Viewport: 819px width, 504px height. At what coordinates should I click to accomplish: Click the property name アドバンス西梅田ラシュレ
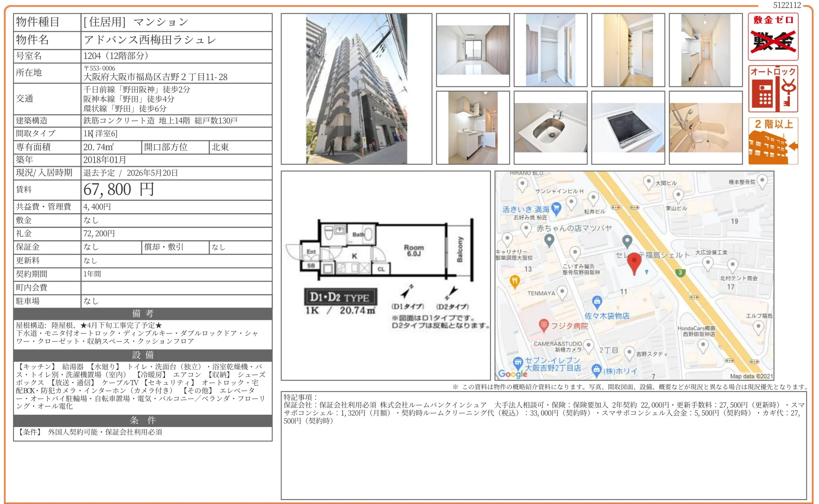tap(150, 40)
